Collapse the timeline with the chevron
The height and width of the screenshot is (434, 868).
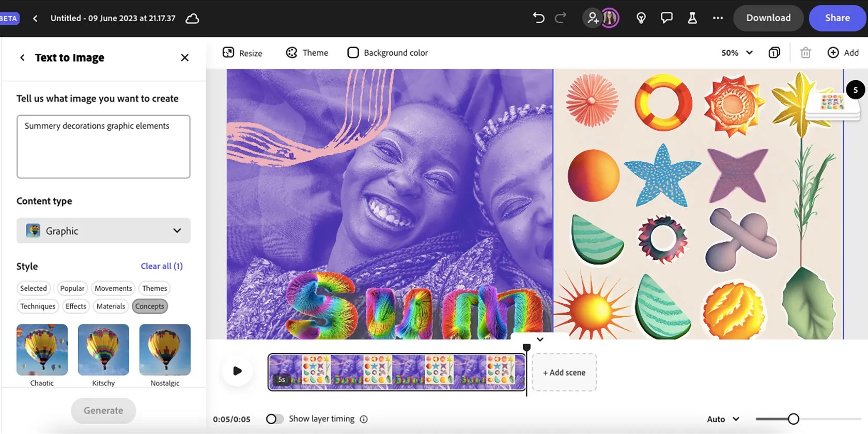(540, 339)
